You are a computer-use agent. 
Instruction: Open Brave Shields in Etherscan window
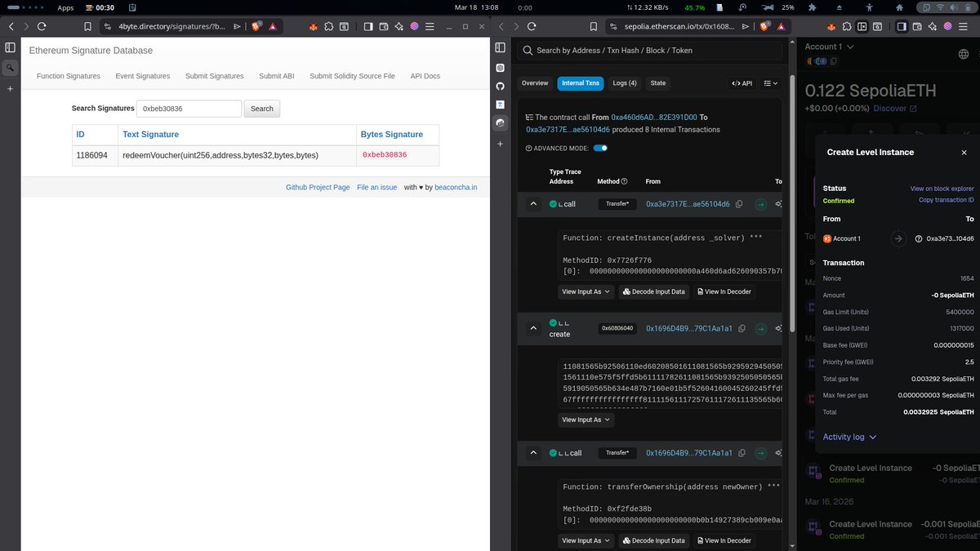[x=763, y=26]
